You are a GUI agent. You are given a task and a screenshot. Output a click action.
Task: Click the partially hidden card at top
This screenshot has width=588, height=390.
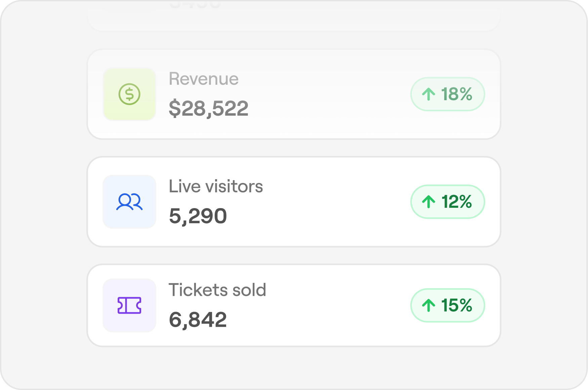tap(294, 16)
